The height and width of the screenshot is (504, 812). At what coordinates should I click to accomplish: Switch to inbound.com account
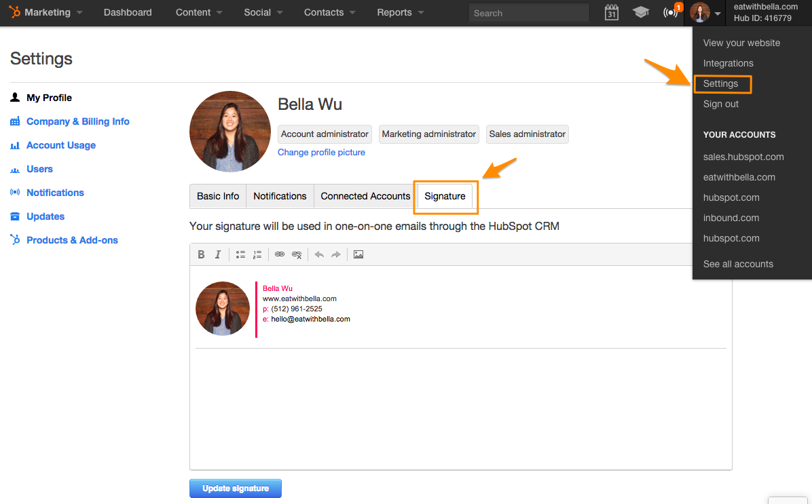click(x=731, y=218)
